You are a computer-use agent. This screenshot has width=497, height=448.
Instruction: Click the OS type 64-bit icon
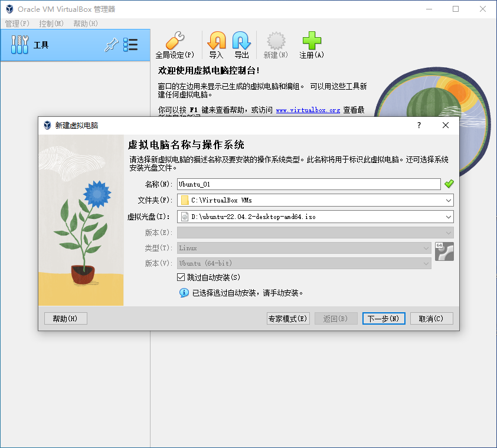tap(444, 251)
